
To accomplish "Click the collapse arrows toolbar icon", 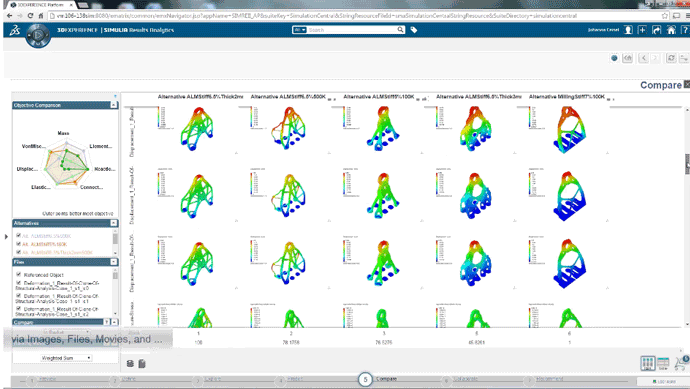I will (684, 58).
